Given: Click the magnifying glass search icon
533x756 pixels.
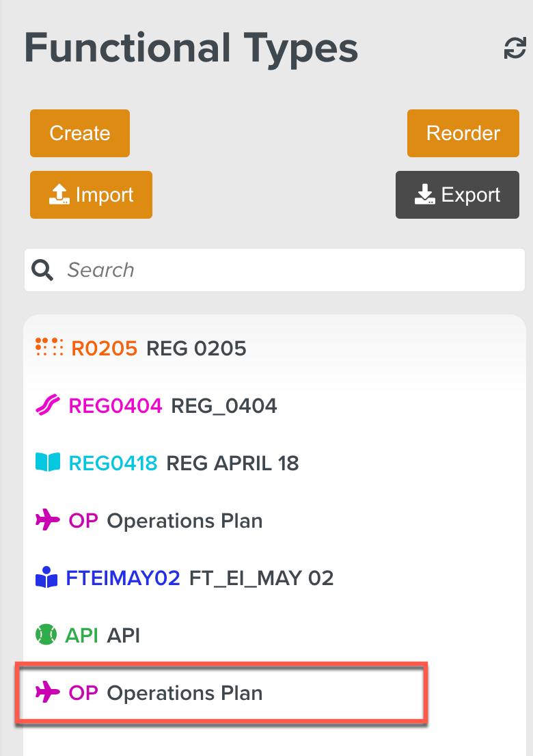Looking at the screenshot, I should [42, 269].
